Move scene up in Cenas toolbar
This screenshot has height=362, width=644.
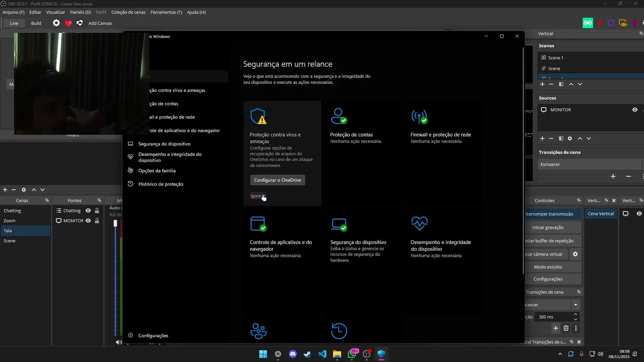pyautogui.click(x=34, y=190)
